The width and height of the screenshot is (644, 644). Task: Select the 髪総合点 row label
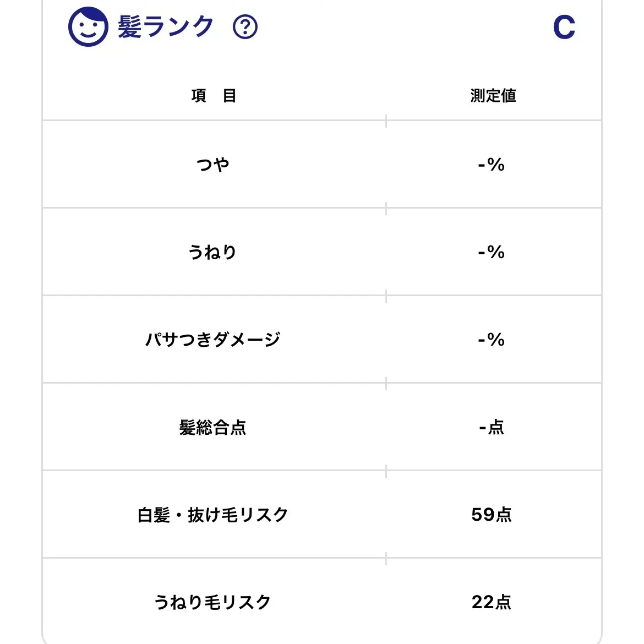click(x=213, y=428)
